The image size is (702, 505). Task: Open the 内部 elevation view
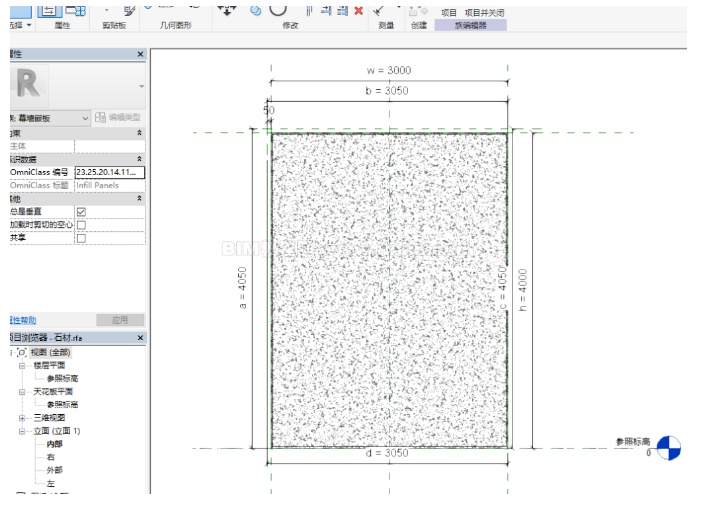pos(55,444)
